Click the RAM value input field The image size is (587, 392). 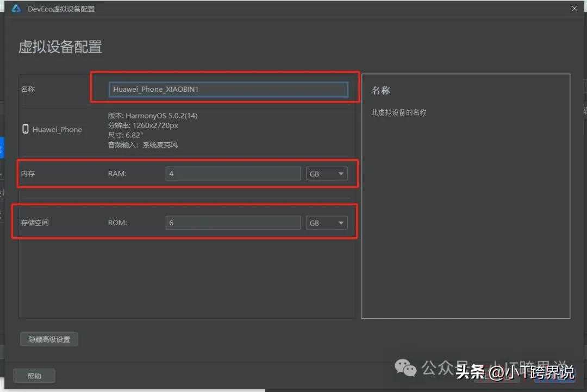(x=233, y=174)
